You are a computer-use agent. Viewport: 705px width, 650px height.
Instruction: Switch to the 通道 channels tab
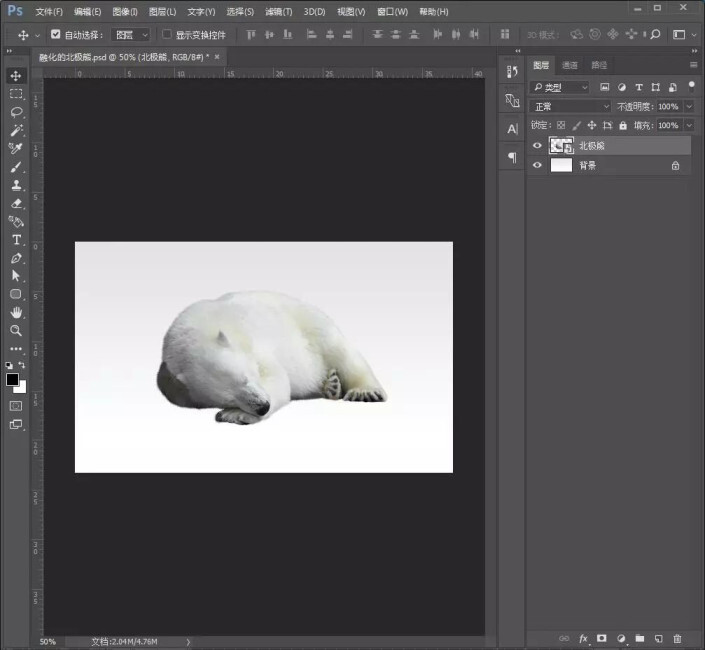coord(570,65)
